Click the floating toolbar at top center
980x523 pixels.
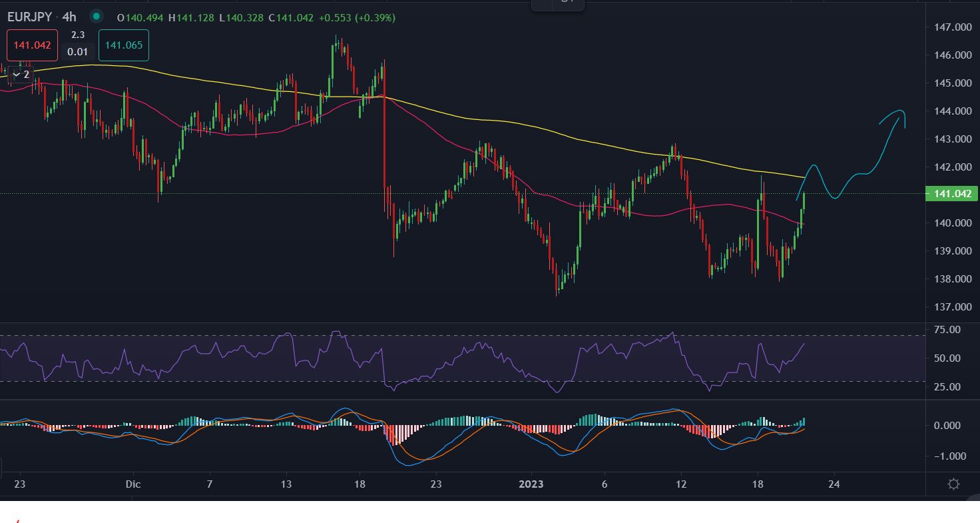pyautogui.click(x=558, y=4)
